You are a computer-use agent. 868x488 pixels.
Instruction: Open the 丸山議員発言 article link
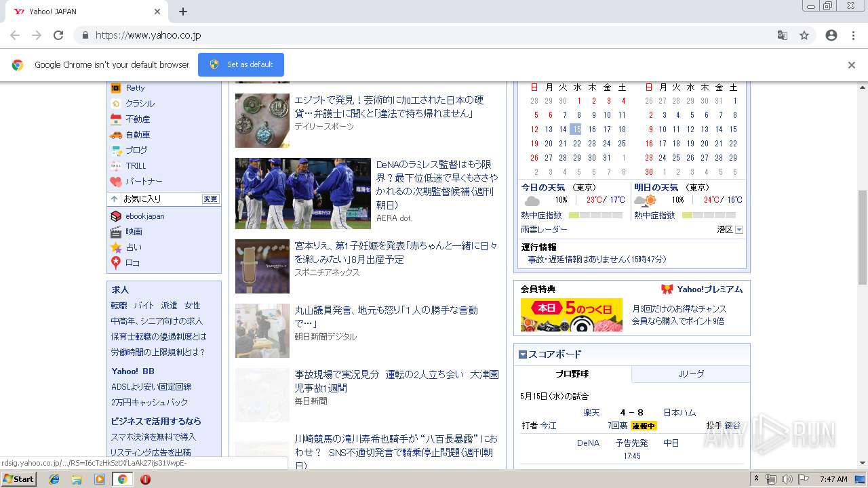tap(387, 317)
